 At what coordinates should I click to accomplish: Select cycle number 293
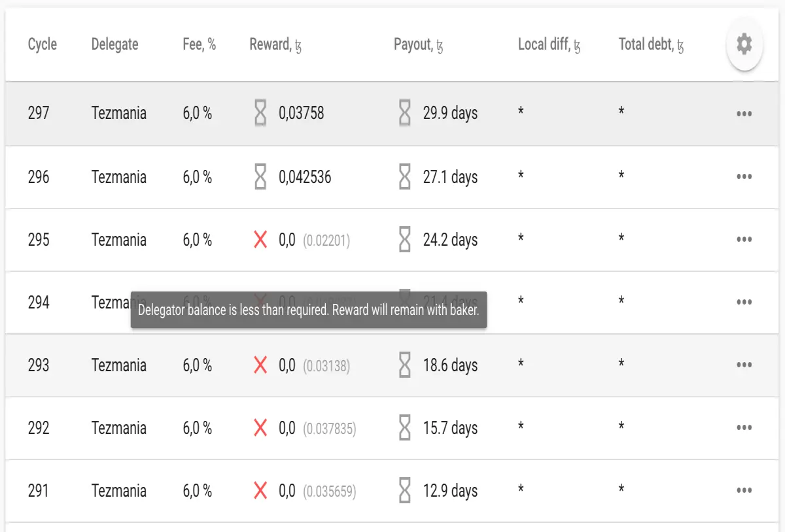[x=39, y=365]
